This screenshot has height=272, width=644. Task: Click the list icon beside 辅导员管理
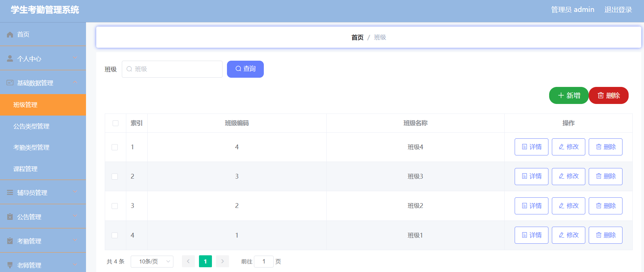(10, 193)
